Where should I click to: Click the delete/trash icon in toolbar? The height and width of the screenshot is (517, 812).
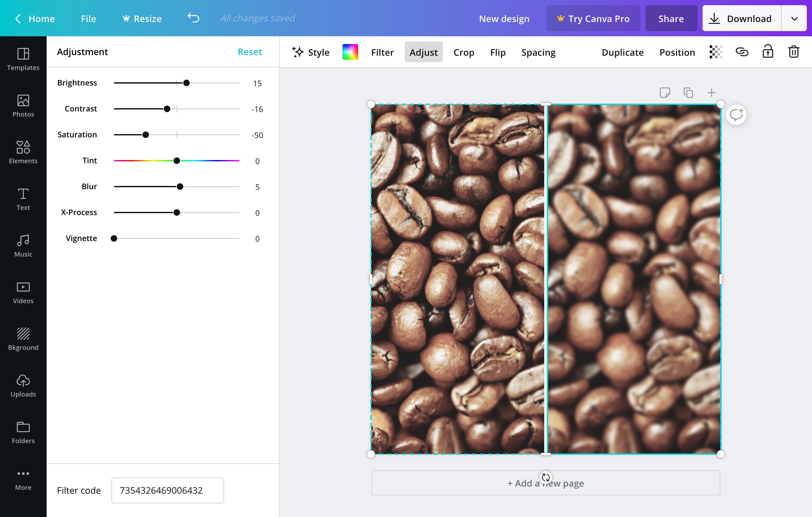coord(794,52)
